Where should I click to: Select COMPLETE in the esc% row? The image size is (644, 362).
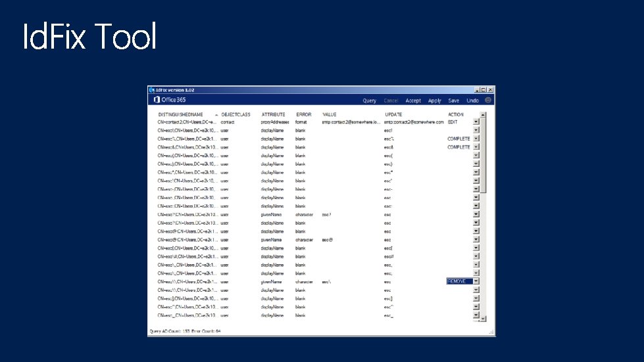(x=458, y=139)
